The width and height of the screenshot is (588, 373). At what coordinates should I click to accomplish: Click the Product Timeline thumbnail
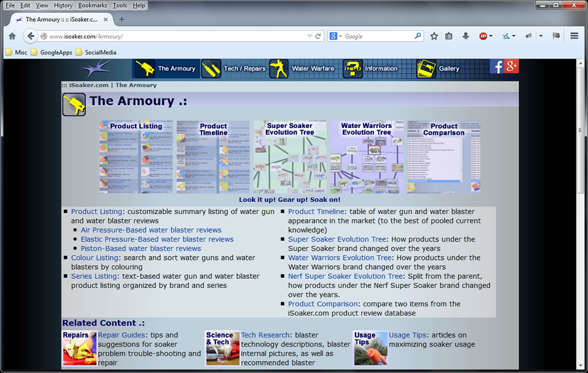point(213,157)
